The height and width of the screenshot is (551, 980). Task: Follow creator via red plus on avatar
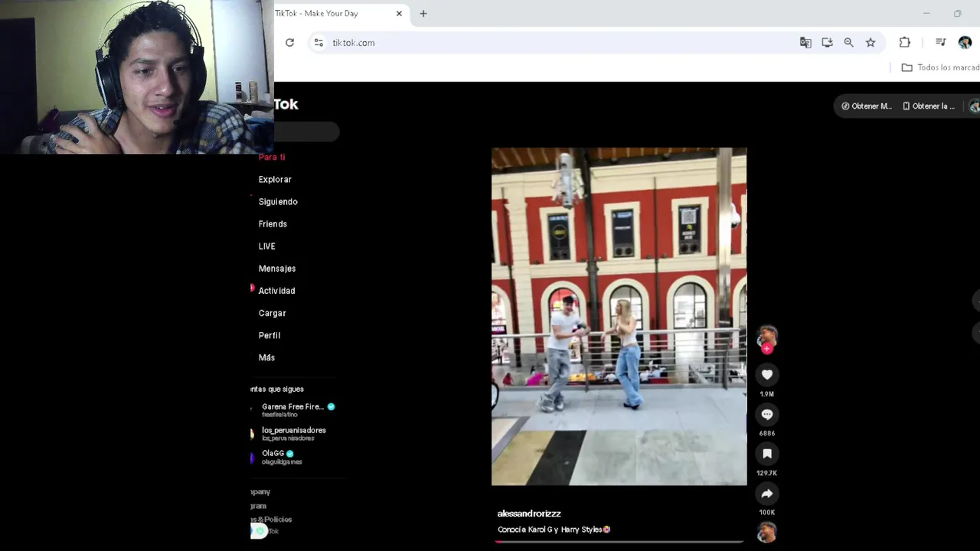coord(766,348)
